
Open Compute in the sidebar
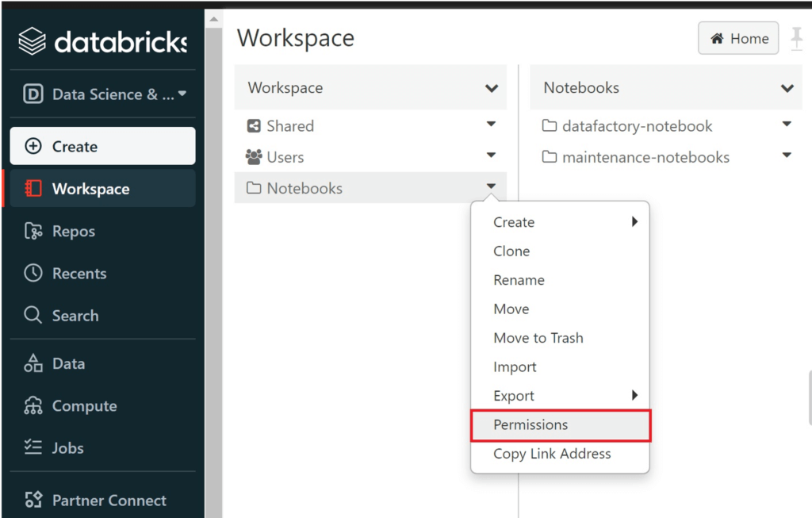84,406
